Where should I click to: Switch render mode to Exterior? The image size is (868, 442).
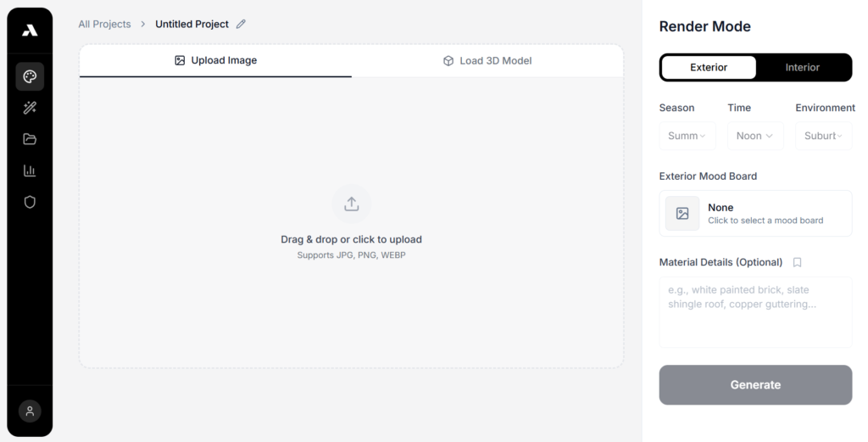click(709, 68)
